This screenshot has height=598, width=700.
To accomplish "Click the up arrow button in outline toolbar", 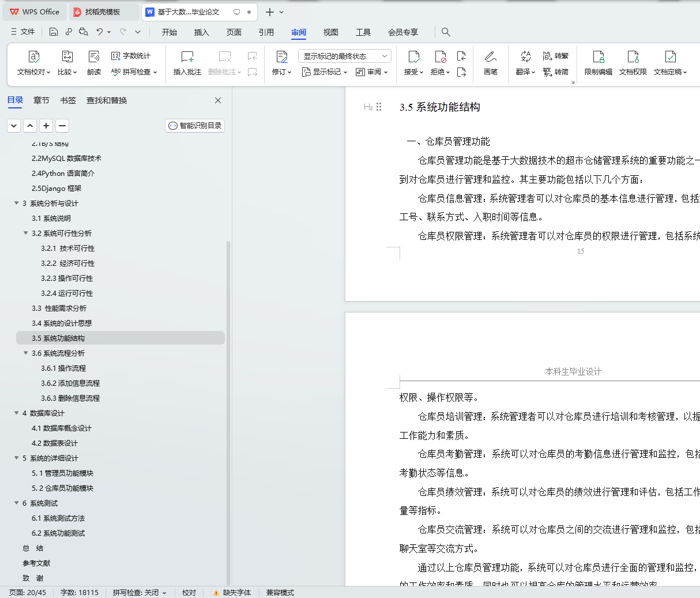I will [30, 125].
